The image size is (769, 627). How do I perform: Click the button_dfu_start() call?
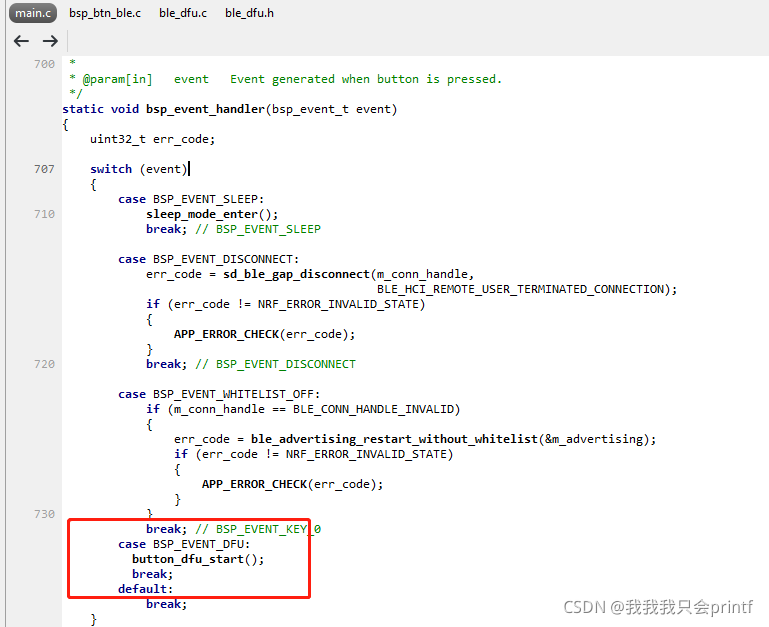click(x=198, y=559)
